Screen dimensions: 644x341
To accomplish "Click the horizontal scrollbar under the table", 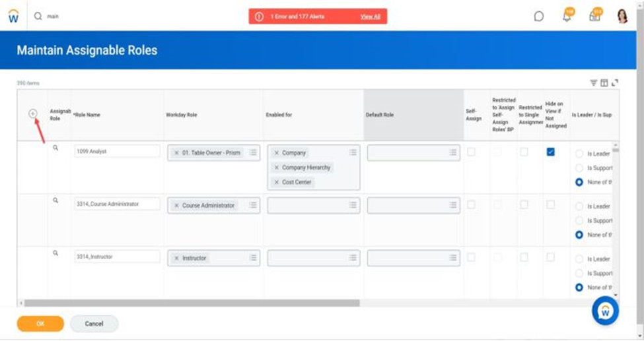I will (x=192, y=303).
